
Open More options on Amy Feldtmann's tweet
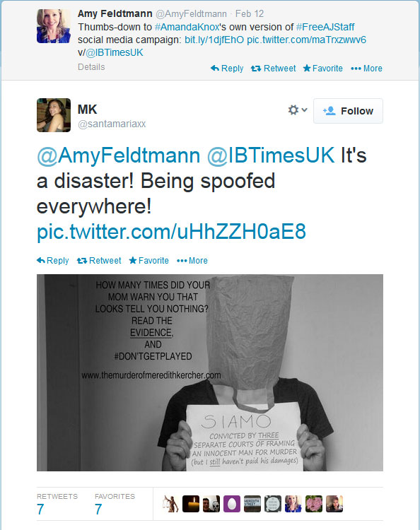[x=366, y=69]
